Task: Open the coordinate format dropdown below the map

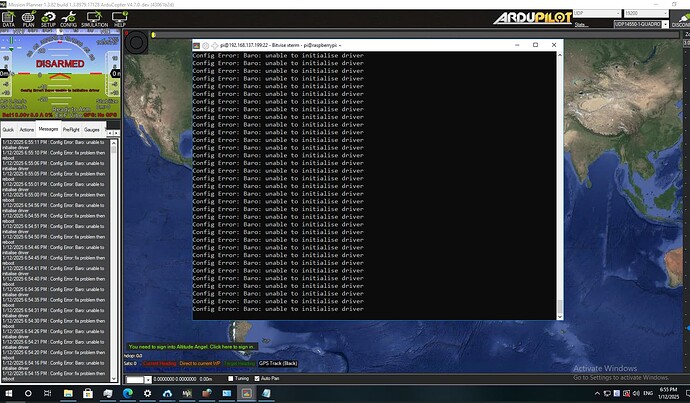Action: click(139, 379)
